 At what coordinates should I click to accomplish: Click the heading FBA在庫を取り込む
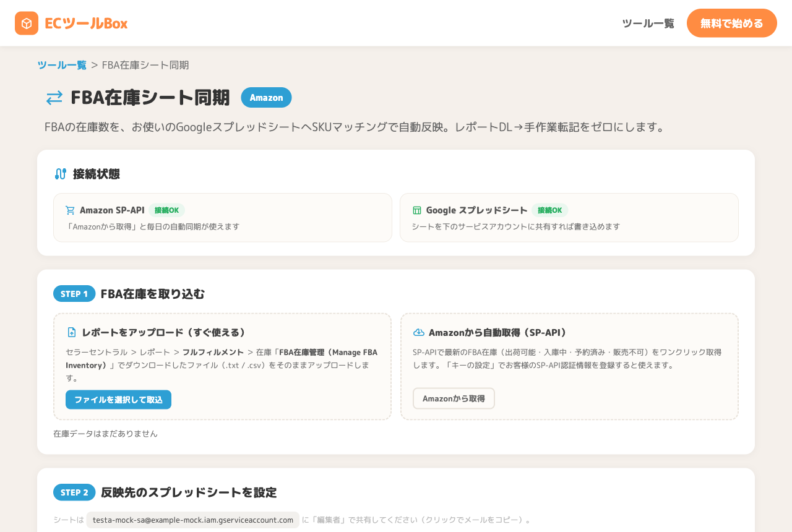[x=153, y=294]
